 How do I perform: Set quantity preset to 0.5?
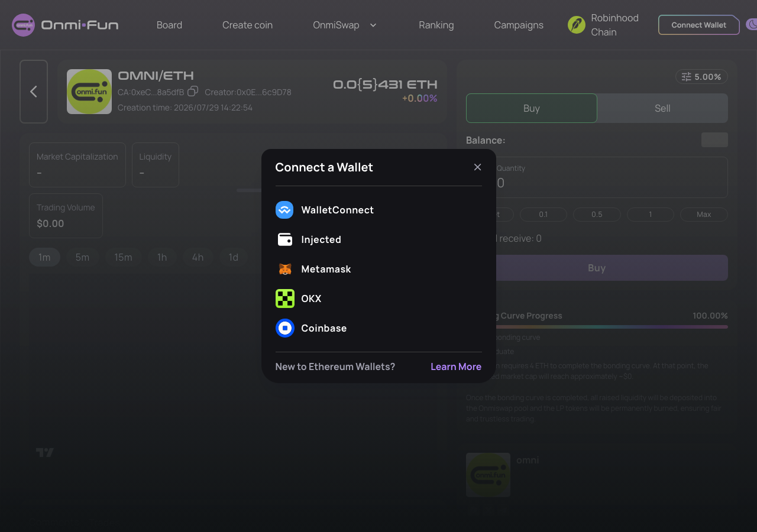597,214
